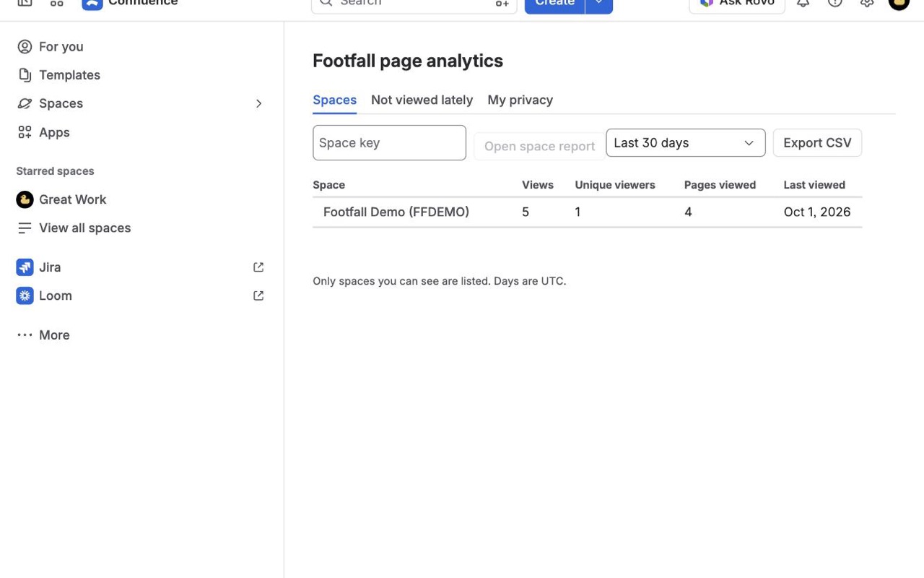This screenshot has height=578, width=924.
Task: Click the Starred spaces heading
Action: click(55, 171)
